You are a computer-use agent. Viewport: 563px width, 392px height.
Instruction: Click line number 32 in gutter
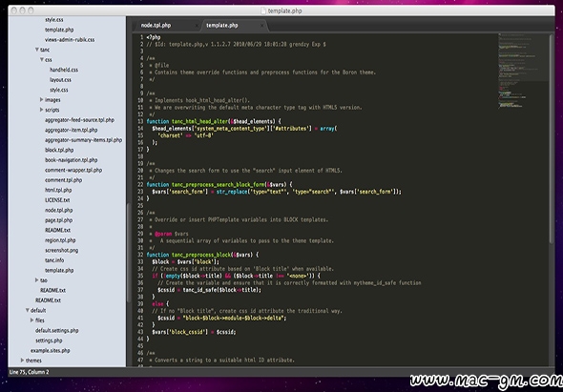click(140, 255)
